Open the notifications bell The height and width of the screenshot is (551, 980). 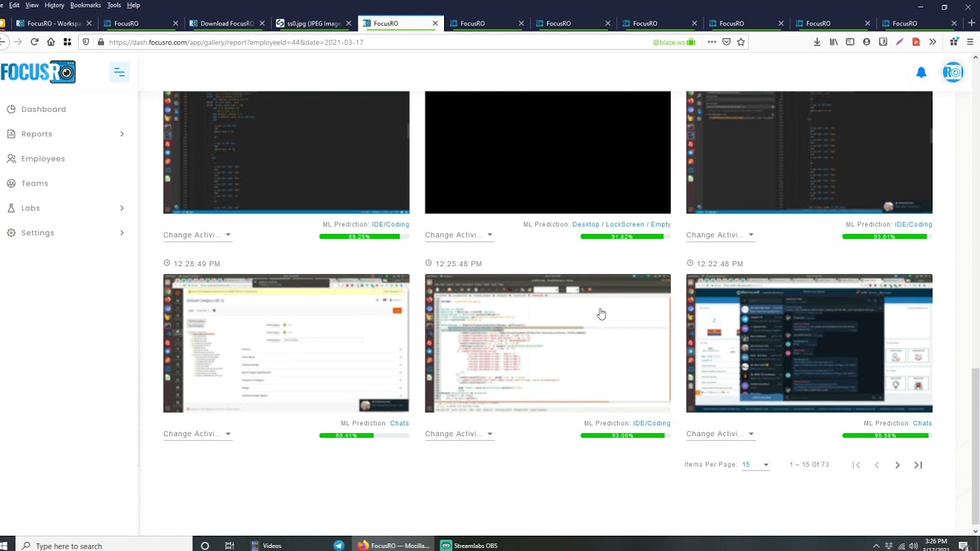pos(921,72)
